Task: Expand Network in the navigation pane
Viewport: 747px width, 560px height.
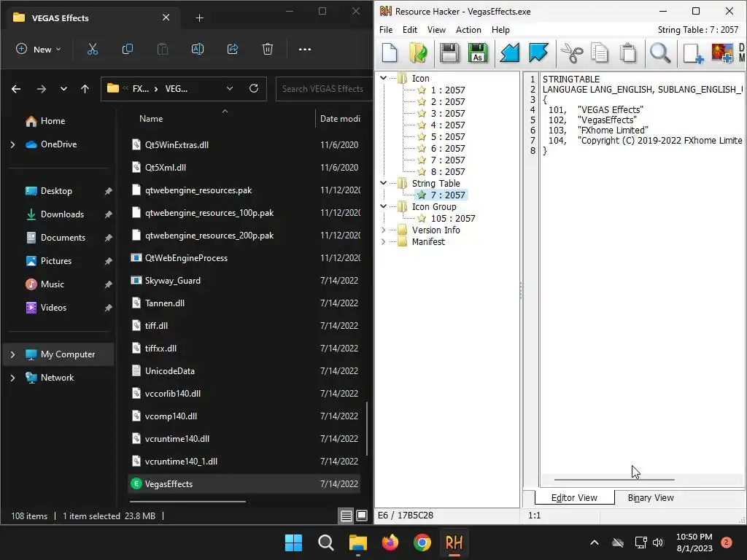Action: pos(13,378)
